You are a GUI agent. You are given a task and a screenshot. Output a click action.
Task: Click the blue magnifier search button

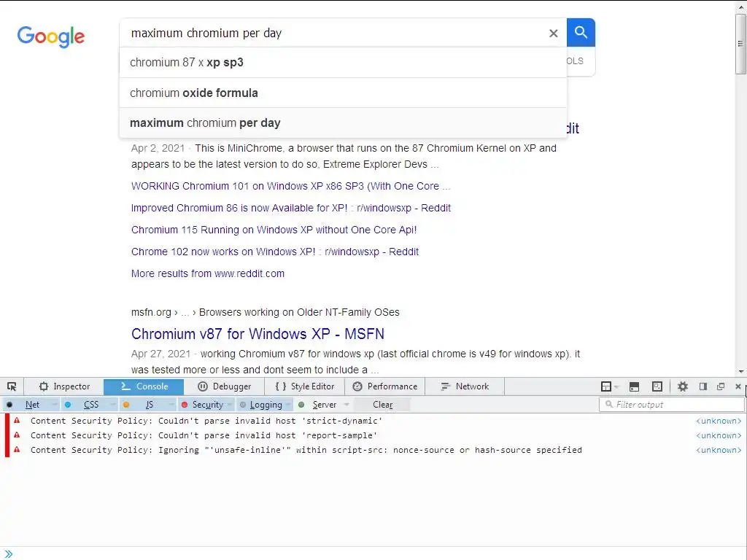[581, 32]
